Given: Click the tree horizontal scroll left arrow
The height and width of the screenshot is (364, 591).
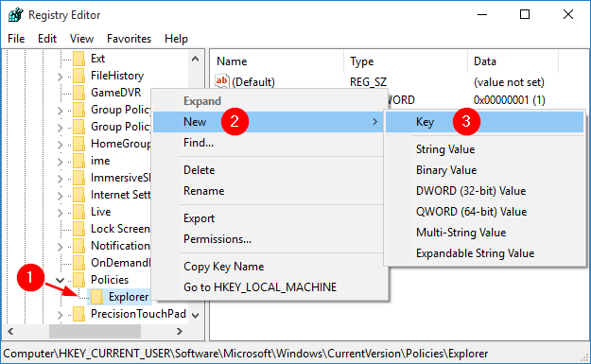Looking at the screenshot, I should coord(10,331).
